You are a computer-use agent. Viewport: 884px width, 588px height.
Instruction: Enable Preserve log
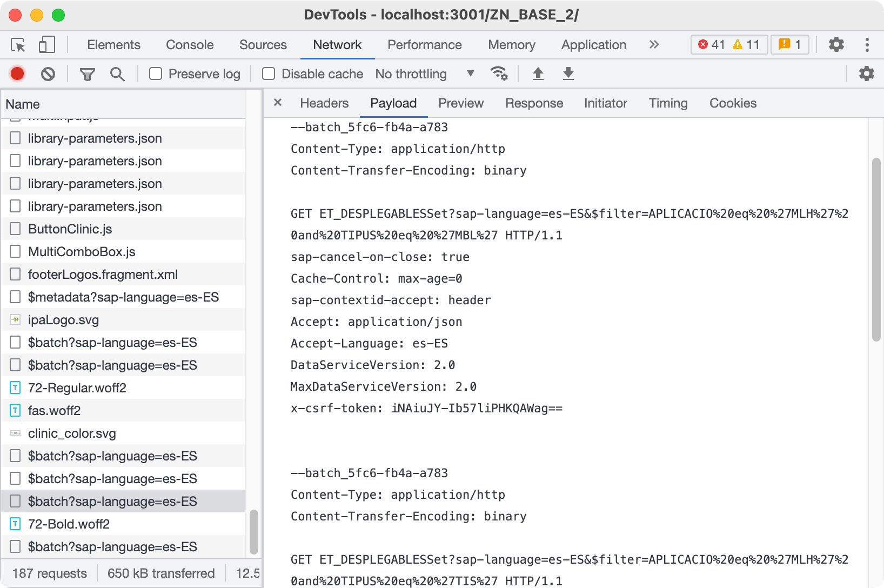[x=156, y=73]
